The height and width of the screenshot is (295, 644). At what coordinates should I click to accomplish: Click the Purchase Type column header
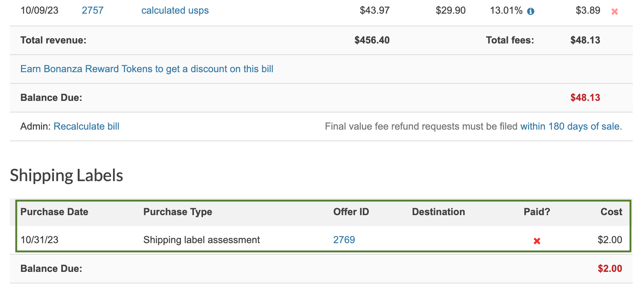click(x=177, y=212)
